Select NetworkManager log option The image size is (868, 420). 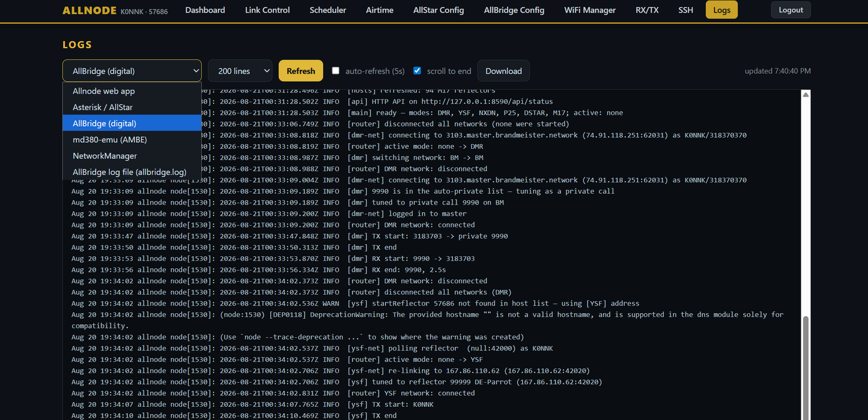pyautogui.click(x=132, y=155)
